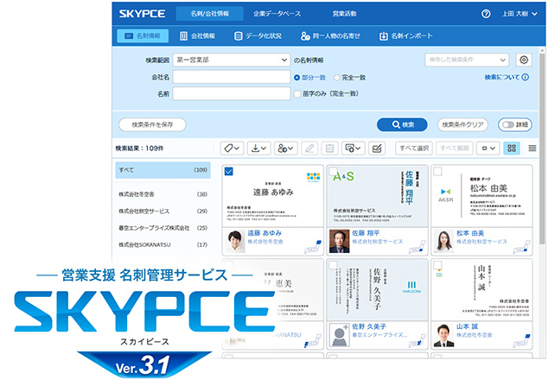This screenshot has width=548, height=392.
Task: Click the 検索 search button
Action: click(402, 124)
